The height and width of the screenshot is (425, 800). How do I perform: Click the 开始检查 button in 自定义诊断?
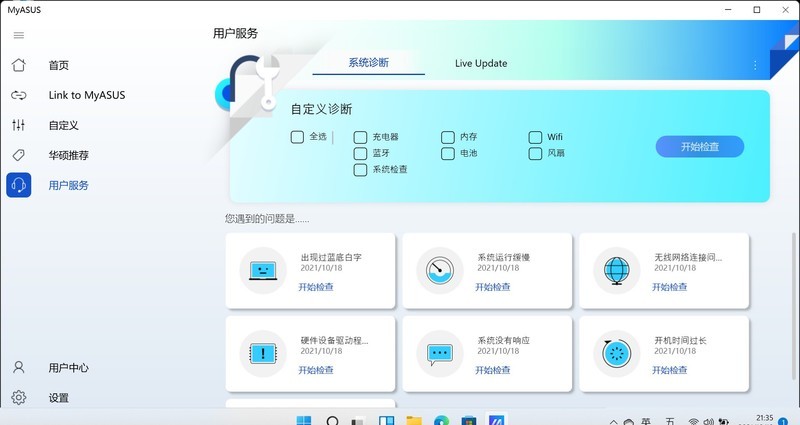(x=699, y=146)
